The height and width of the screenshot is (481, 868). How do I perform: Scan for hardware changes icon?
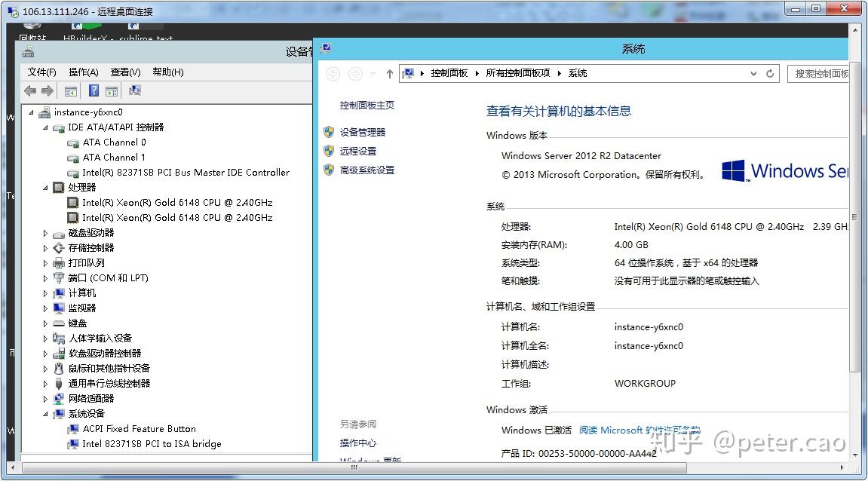click(x=134, y=90)
